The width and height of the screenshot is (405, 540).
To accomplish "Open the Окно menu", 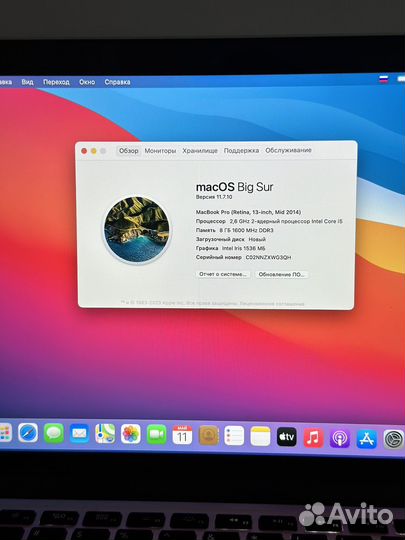I will 87,82.
